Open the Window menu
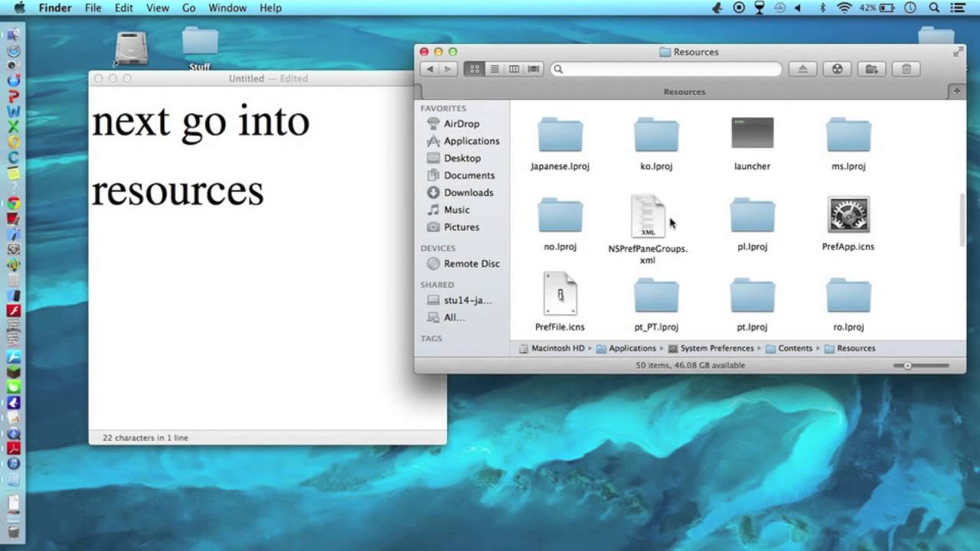 [x=227, y=8]
